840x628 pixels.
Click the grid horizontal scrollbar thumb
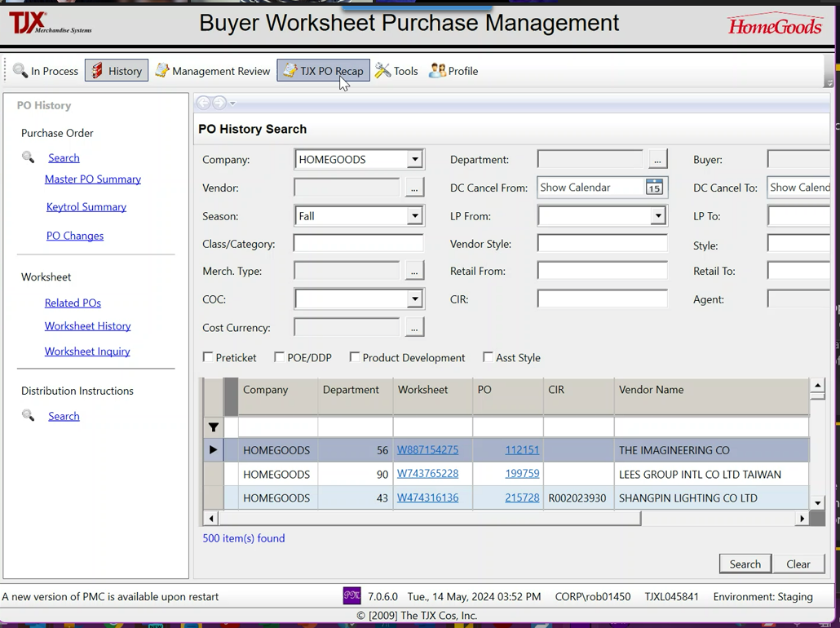429,518
